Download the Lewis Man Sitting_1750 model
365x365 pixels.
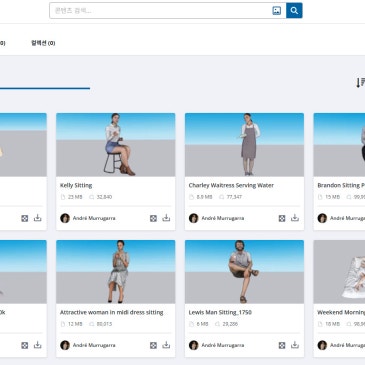295,345
